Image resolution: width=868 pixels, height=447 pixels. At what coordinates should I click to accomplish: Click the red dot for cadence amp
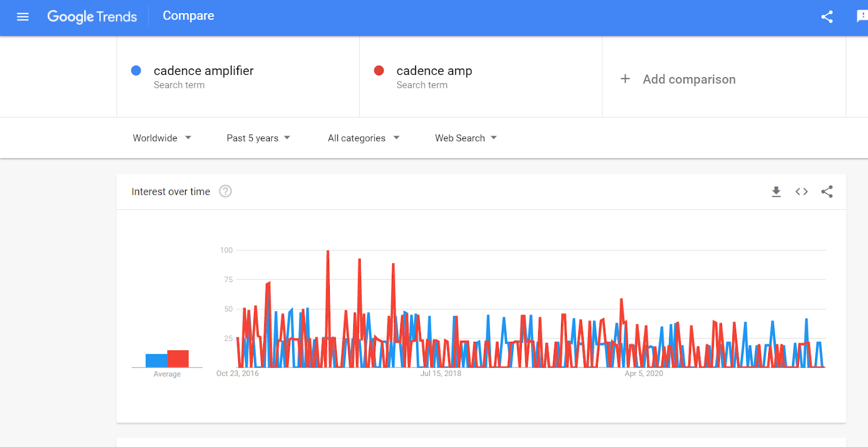click(x=379, y=71)
